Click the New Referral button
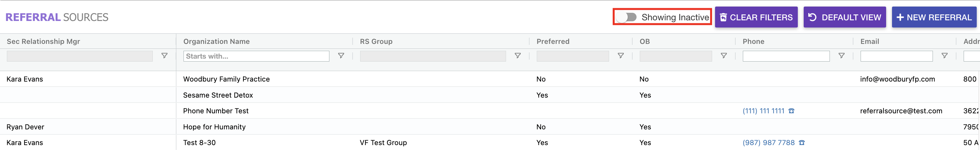The height and width of the screenshot is (150, 980). 934,17
